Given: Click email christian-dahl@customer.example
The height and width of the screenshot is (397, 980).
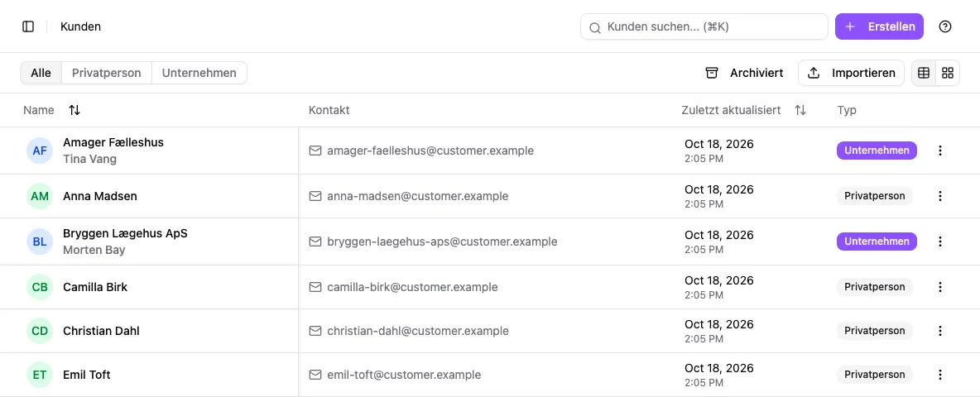Looking at the screenshot, I should tap(417, 331).
